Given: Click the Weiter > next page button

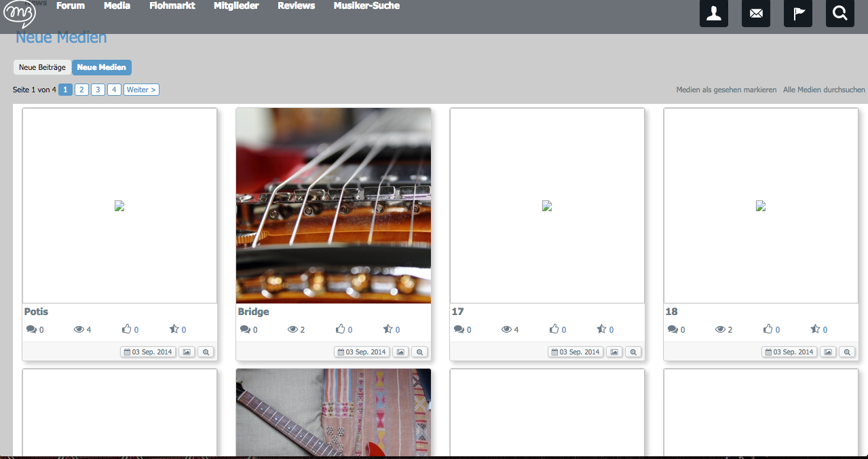Looking at the screenshot, I should click(141, 90).
